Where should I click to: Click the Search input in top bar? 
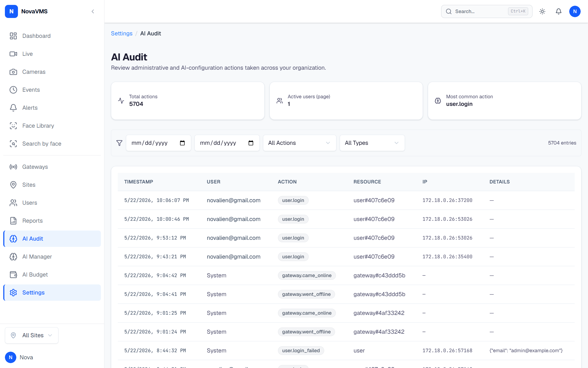click(487, 11)
